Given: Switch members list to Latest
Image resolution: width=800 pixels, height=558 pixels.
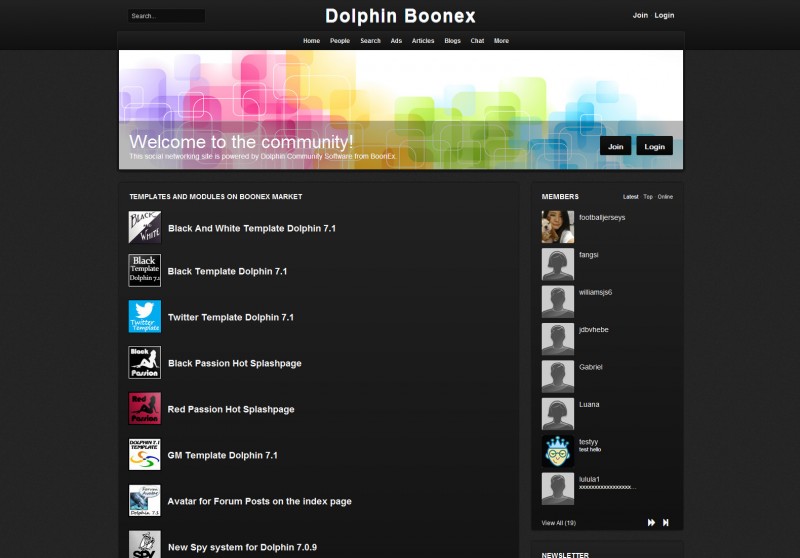Looking at the screenshot, I should 631,197.
